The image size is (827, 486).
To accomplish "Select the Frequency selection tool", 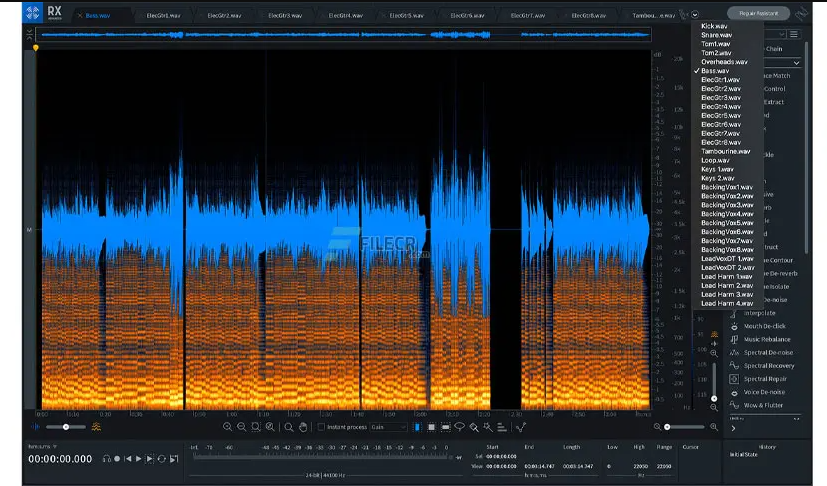I will (446, 427).
